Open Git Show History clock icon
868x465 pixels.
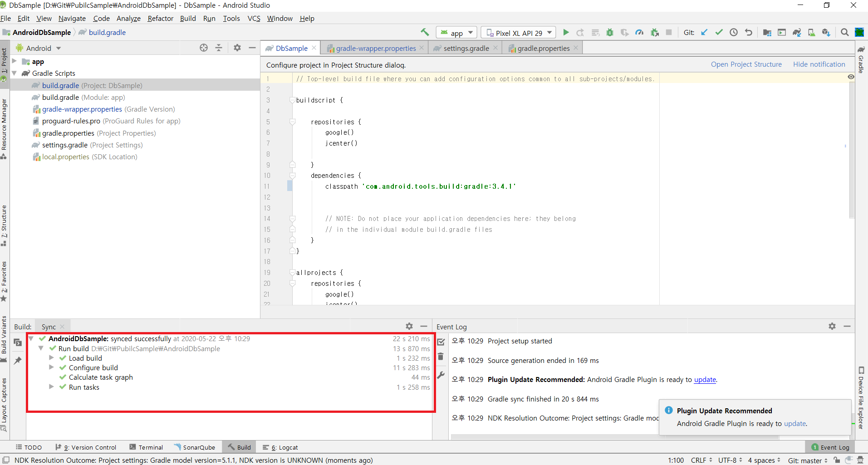coord(734,32)
